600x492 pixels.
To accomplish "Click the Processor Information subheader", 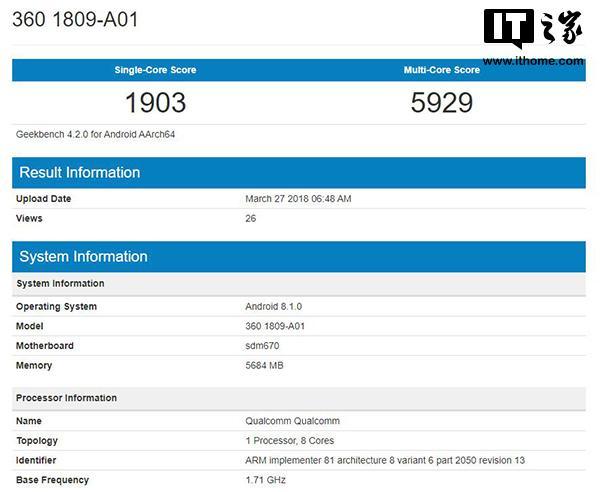I will pos(66,398).
